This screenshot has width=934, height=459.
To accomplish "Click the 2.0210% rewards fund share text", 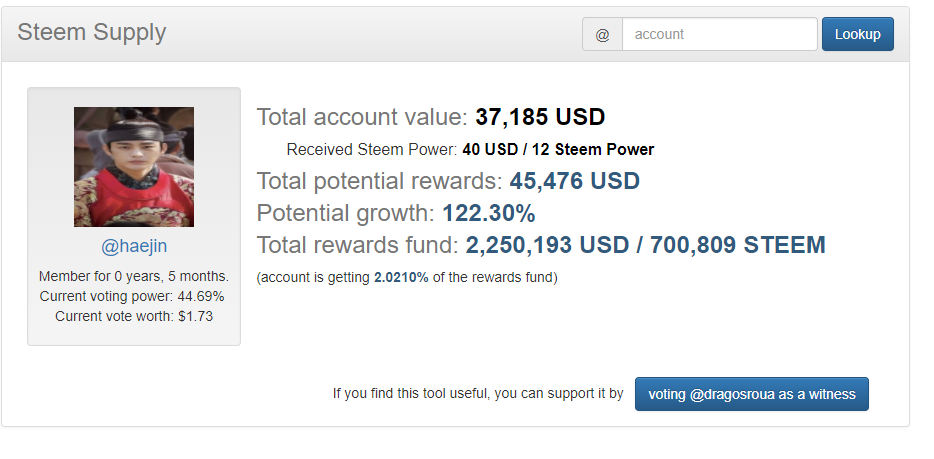I will 401,277.
